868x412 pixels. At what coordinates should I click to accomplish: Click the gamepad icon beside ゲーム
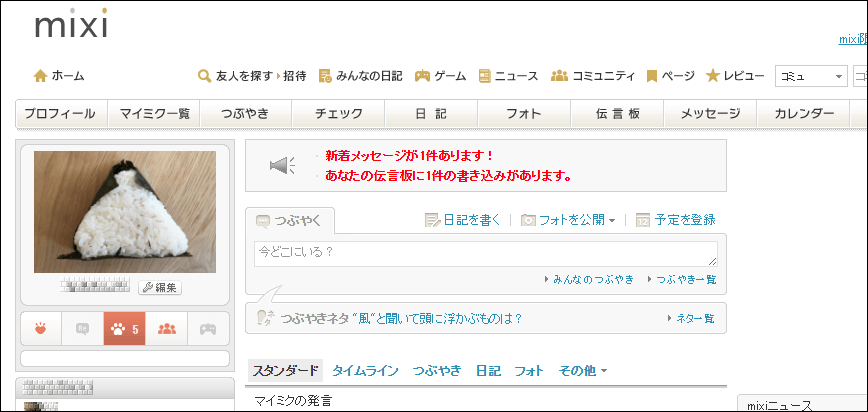[x=422, y=76]
